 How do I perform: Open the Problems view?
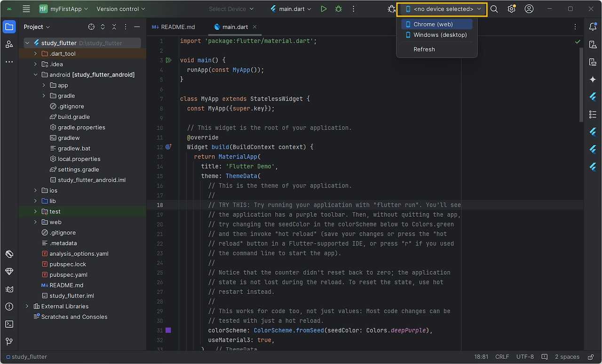[9, 306]
